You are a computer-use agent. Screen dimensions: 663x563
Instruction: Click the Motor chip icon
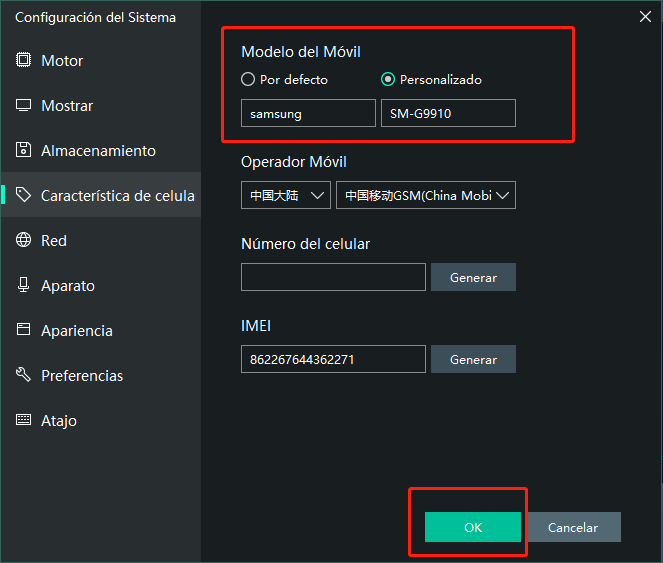[x=23, y=60]
